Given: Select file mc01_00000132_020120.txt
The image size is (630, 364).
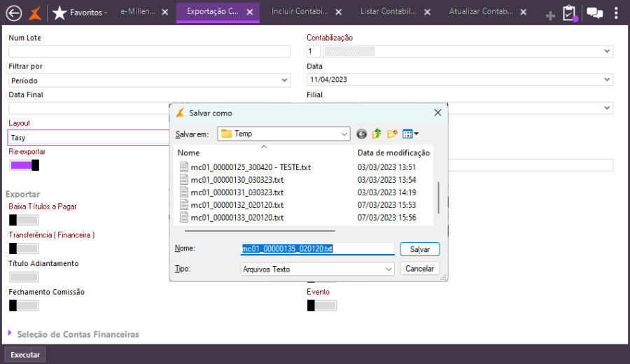Looking at the screenshot, I should [237, 205].
